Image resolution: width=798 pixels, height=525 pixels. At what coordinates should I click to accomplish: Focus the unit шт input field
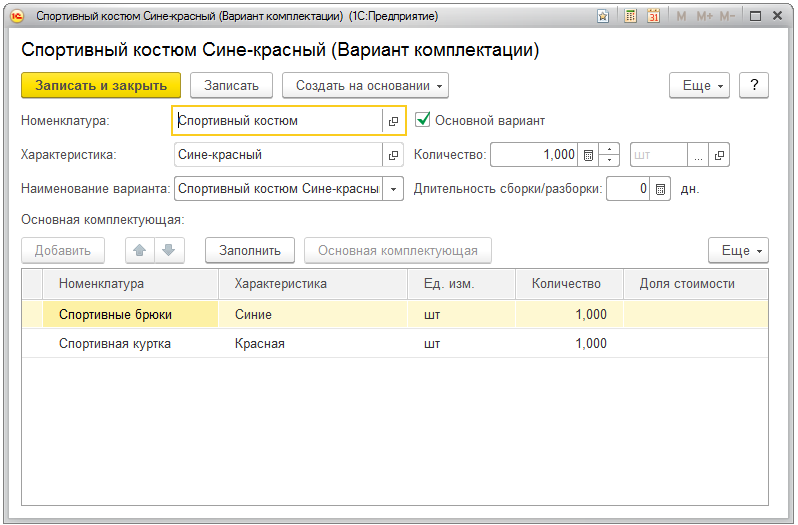click(659, 155)
